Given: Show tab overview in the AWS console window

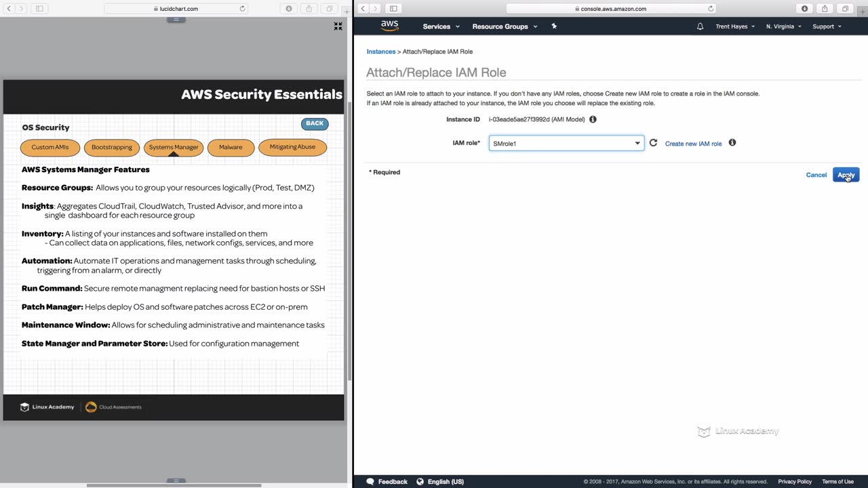Looking at the screenshot, I should coord(845,9).
